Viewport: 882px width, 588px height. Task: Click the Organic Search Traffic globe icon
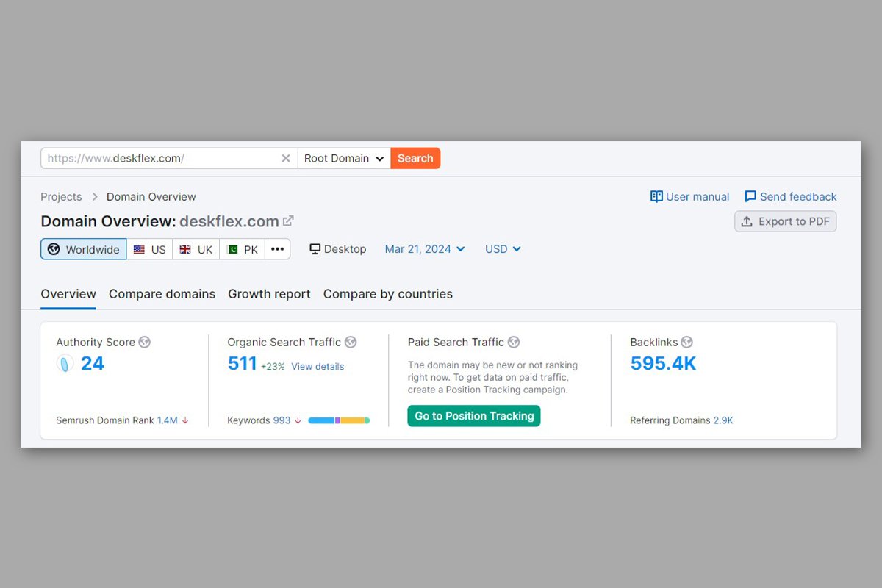[x=351, y=342]
